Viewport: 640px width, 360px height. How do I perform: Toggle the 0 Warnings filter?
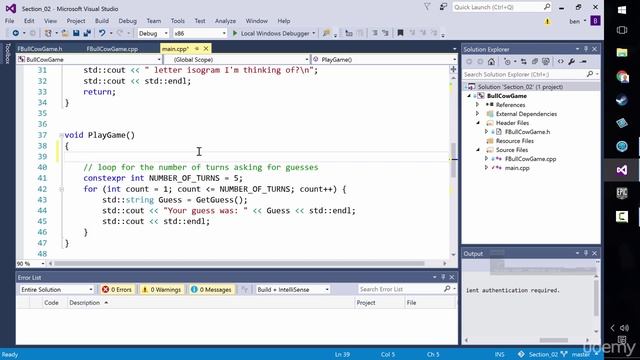pyautogui.click(x=162, y=289)
